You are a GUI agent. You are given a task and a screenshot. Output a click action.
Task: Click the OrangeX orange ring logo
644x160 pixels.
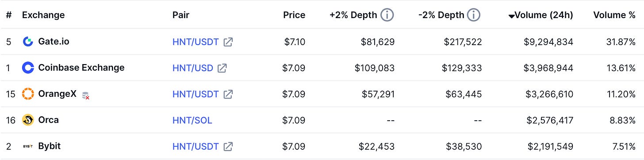point(28,94)
